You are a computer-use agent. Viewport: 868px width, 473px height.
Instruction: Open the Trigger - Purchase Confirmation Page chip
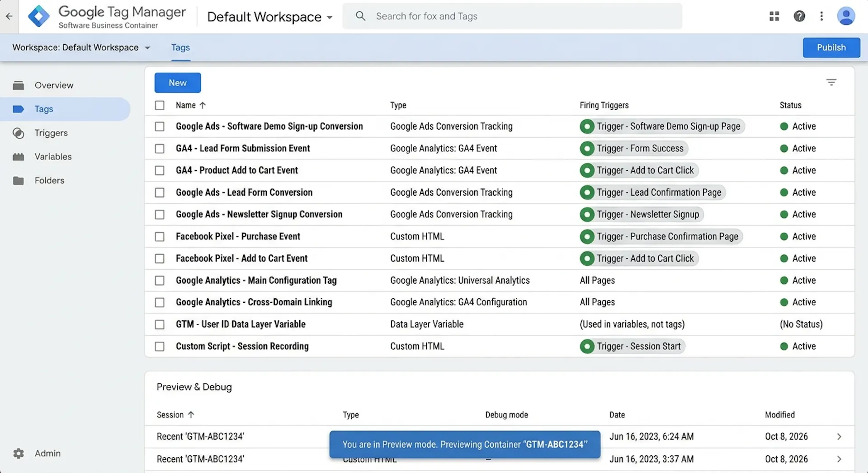[661, 237]
